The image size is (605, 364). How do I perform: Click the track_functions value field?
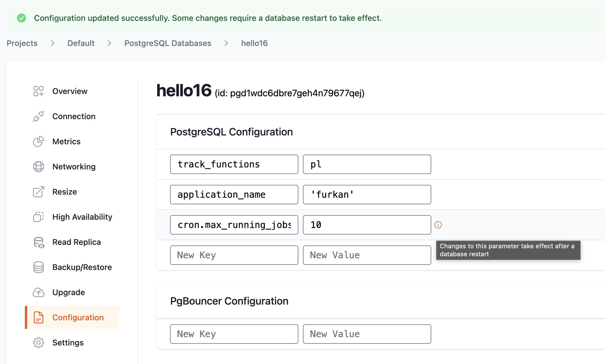point(367,164)
